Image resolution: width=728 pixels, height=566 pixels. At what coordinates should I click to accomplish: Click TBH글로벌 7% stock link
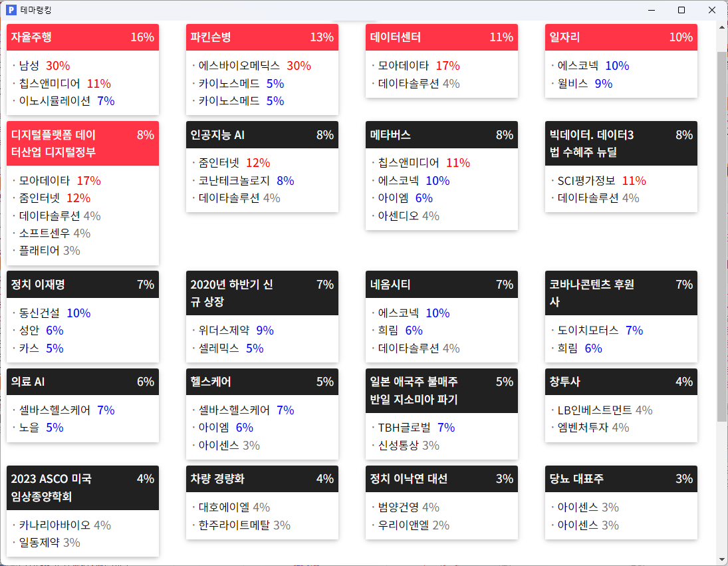(416, 428)
